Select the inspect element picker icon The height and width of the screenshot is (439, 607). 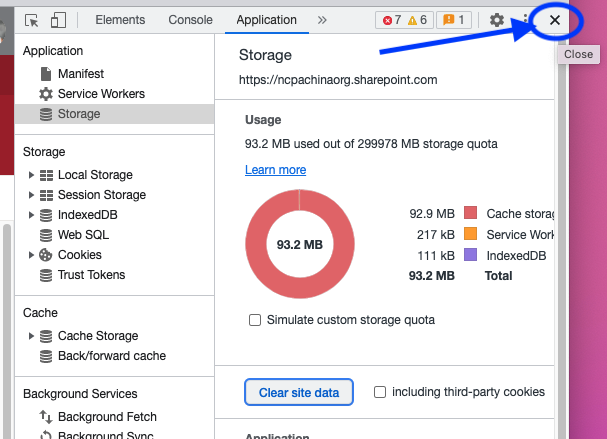pyautogui.click(x=32, y=20)
